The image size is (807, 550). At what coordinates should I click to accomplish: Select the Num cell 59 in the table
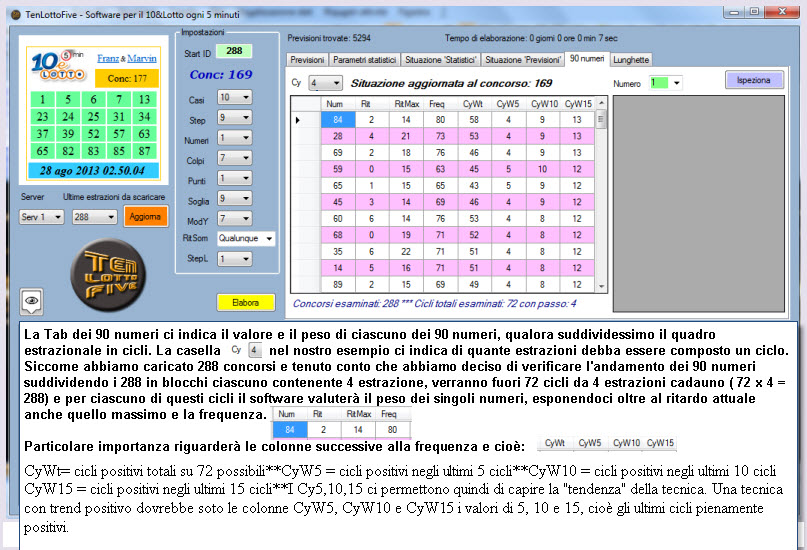(x=338, y=169)
